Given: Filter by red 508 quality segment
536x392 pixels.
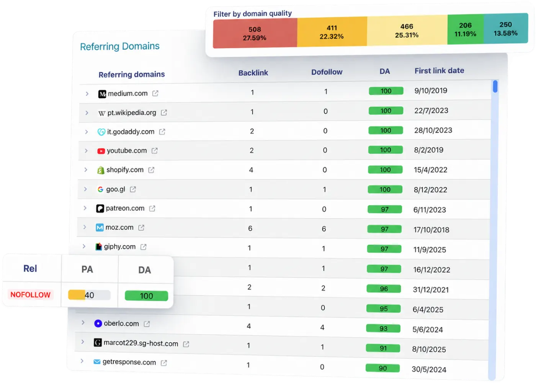Looking at the screenshot, I should [255, 33].
